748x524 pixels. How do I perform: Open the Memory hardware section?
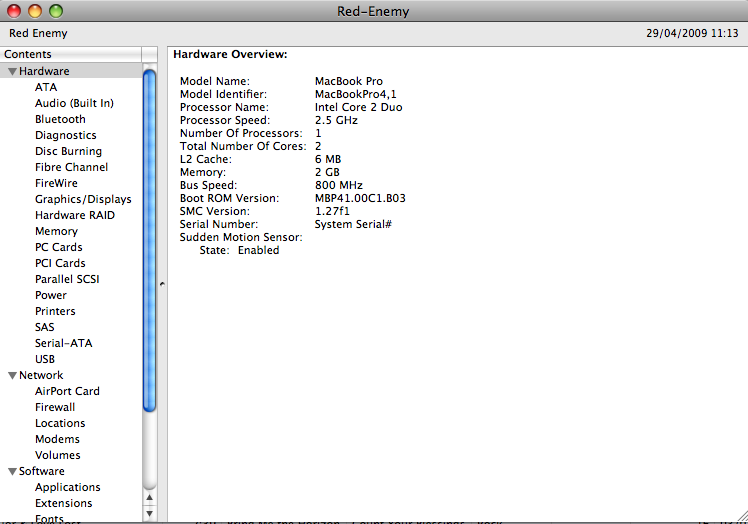[x=56, y=231]
